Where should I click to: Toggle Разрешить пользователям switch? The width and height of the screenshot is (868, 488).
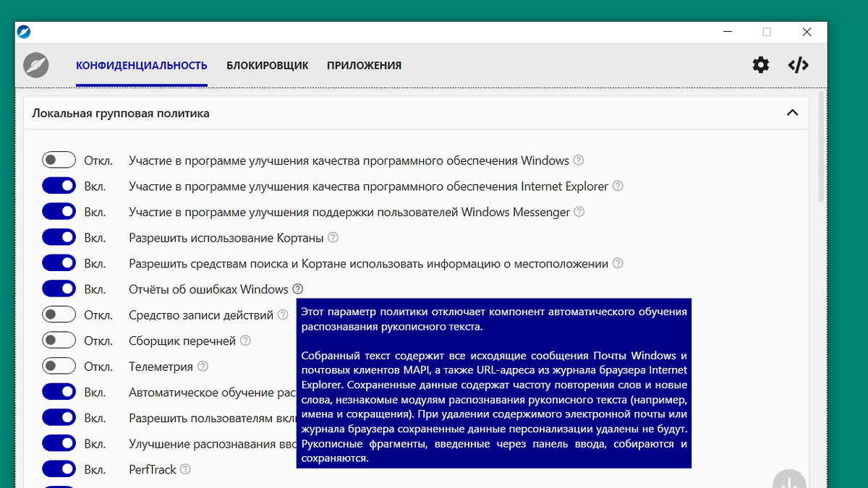pos(59,418)
